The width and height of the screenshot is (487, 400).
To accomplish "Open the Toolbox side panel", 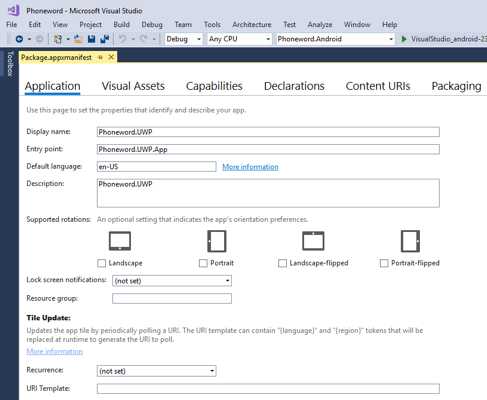I will (x=10, y=64).
